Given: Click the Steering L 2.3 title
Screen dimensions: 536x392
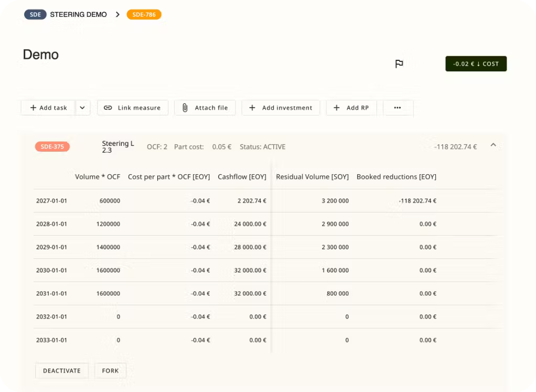Looking at the screenshot, I should 118,147.
